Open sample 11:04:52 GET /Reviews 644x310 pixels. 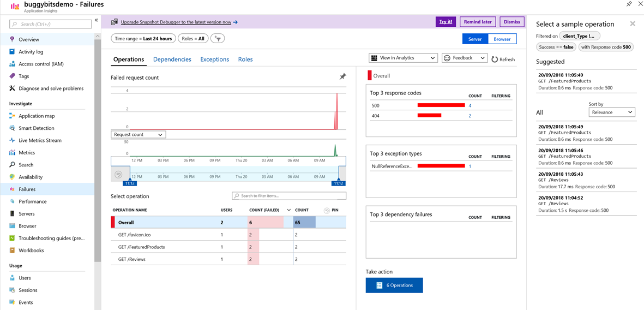[x=586, y=204]
